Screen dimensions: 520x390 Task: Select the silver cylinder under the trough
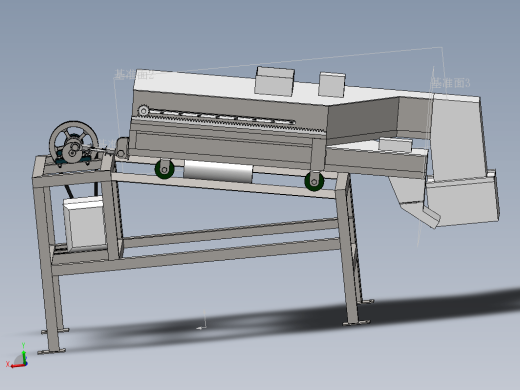tap(218, 171)
